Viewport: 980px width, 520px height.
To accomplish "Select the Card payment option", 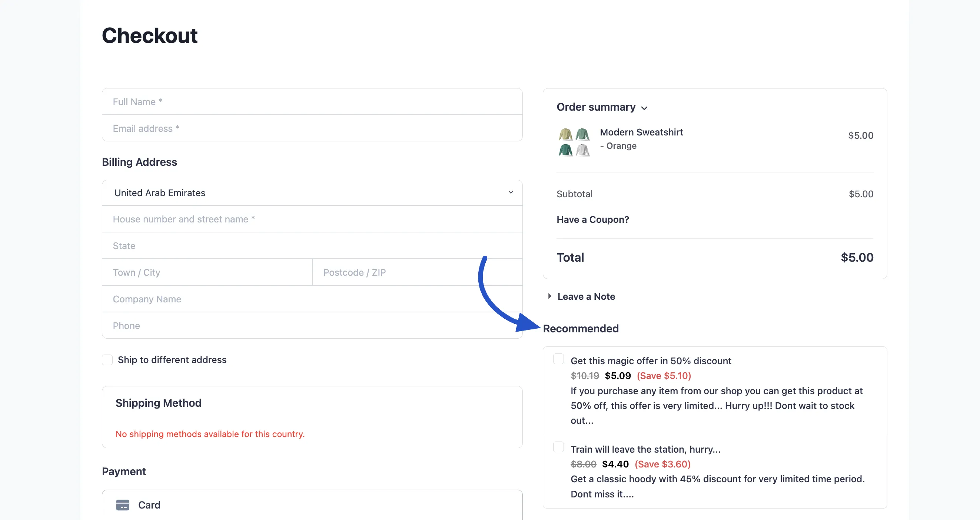I will (149, 505).
